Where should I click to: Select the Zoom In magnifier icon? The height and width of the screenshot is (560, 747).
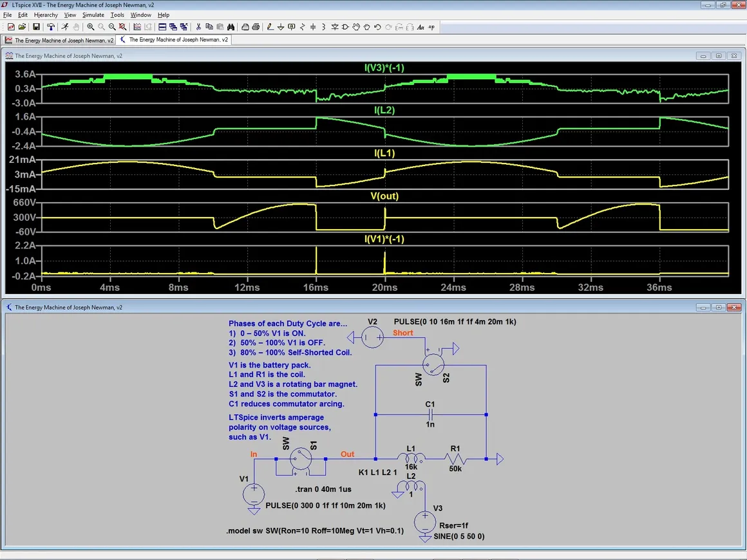point(91,27)
